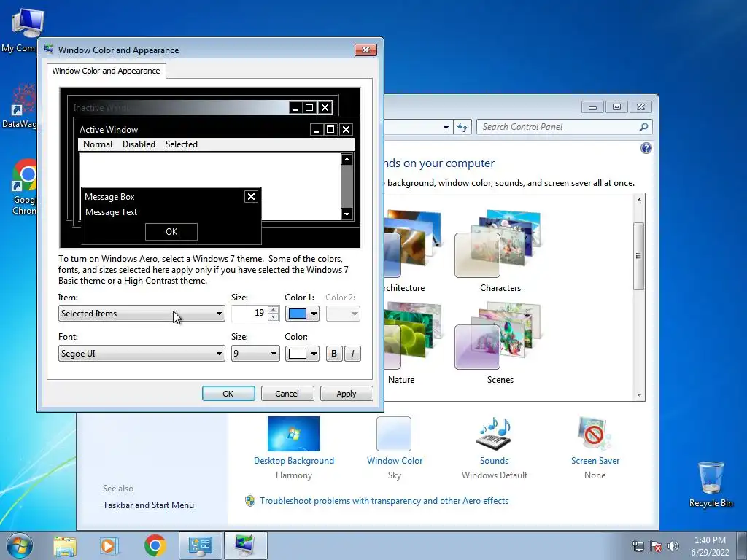This screenshot has width=747, height=560.
Task: Close the Window Color and Appearance dialog
Action: [x=365, y=50]
